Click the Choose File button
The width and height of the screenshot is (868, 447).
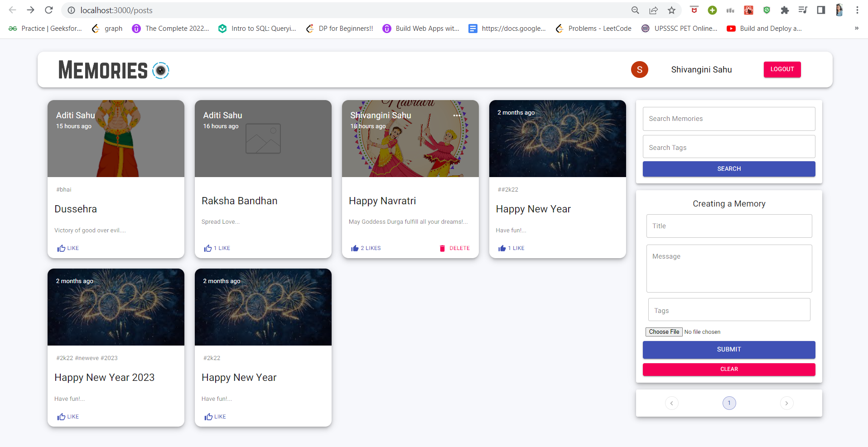pyautogui.click(x=664, y=332)
